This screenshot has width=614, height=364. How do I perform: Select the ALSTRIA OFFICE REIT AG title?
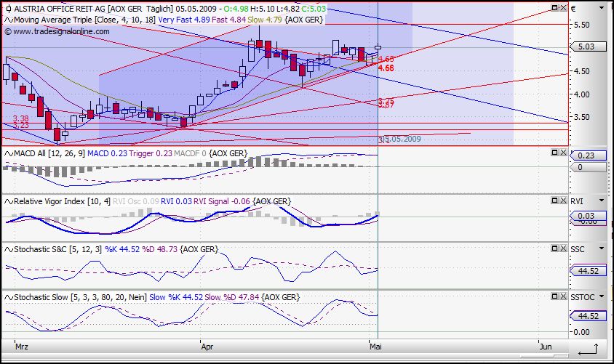click(x=60, y=9)
